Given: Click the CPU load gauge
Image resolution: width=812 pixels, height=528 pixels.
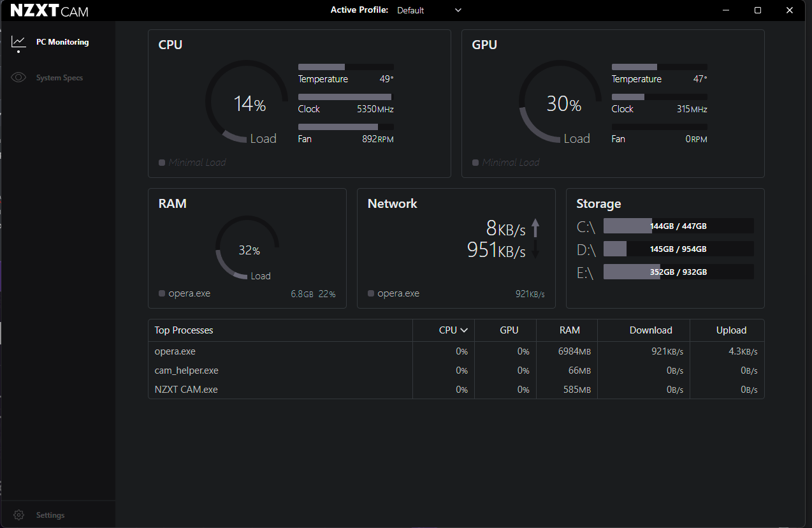Looking at the screenshot, I should tap(247, 102).
